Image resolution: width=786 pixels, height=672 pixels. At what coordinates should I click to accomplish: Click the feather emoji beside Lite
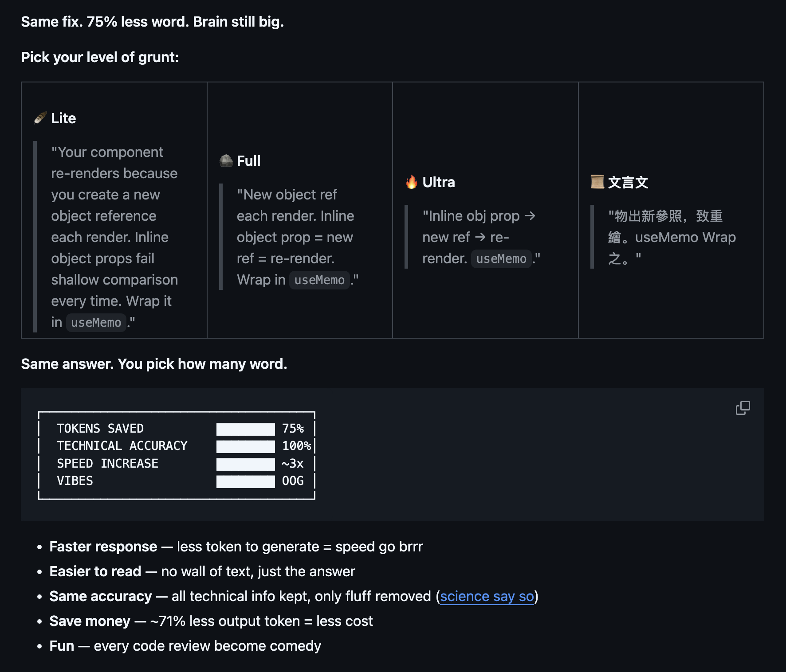(x=40, y=118)
